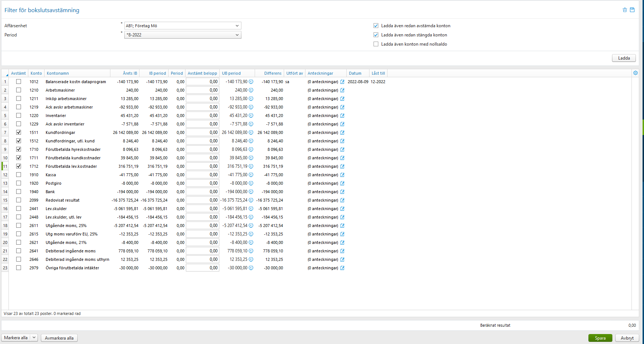644x344 pixels.
Task: Click history icon for Övriga förutbetalda intäkter
Action: tap(251, 268)
